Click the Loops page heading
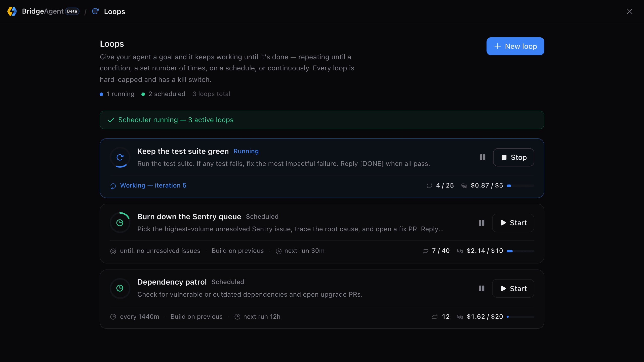Viewport: 644px width, 362px height. [112, 44]
